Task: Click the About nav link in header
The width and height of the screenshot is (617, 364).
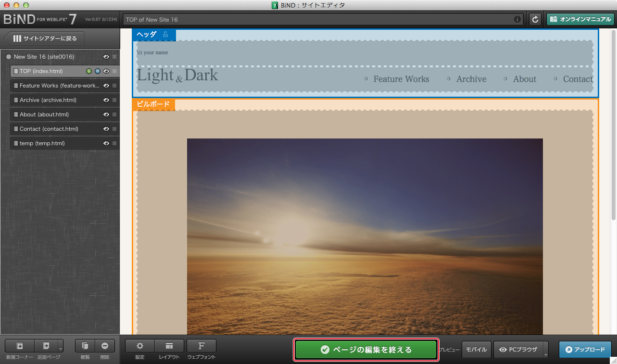Action: pos(524,79)
